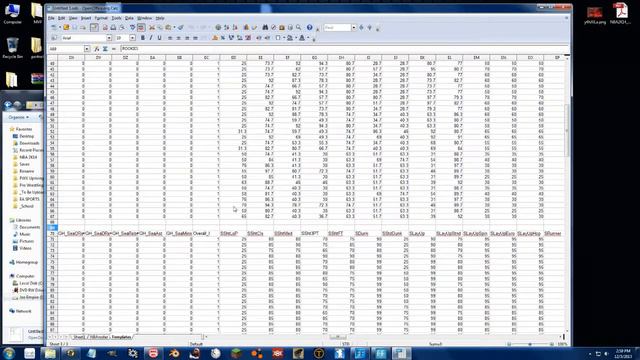Click the Function Wizard icon
Viewport: 640px width, 360px height.
(x=97, y=49)
